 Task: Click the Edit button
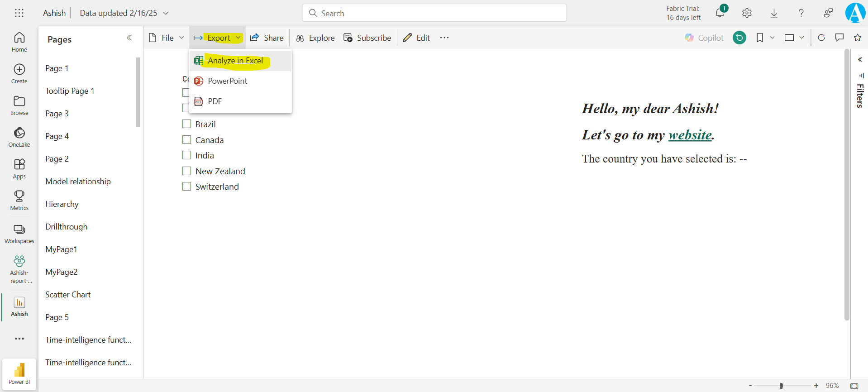417,38
